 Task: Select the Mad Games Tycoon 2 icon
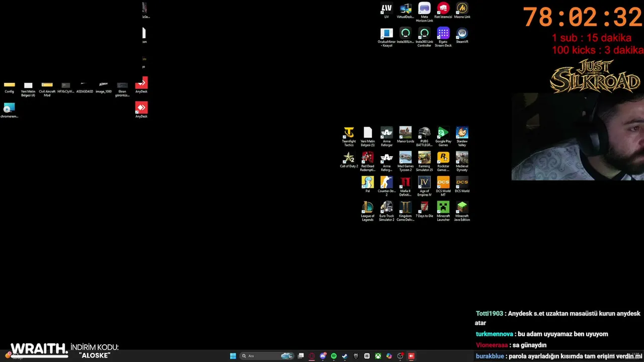(x=406, y=162)
